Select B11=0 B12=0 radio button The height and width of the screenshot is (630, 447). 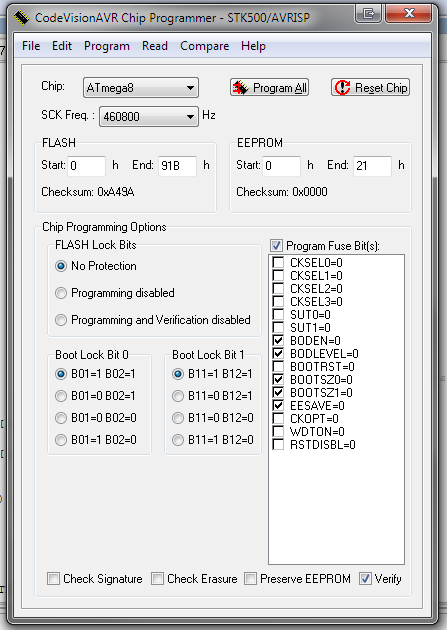(x=178, y=418)
